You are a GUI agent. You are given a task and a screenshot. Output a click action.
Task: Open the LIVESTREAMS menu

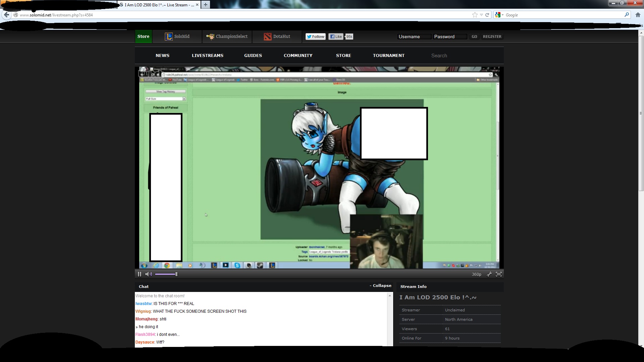(x=208, y=56)
